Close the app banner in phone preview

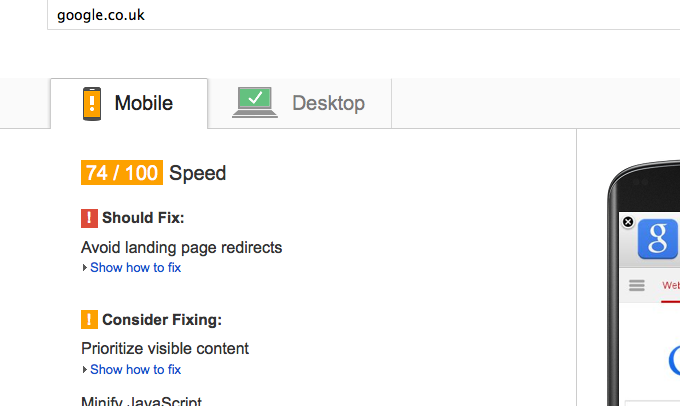click(x=628, y=222)
